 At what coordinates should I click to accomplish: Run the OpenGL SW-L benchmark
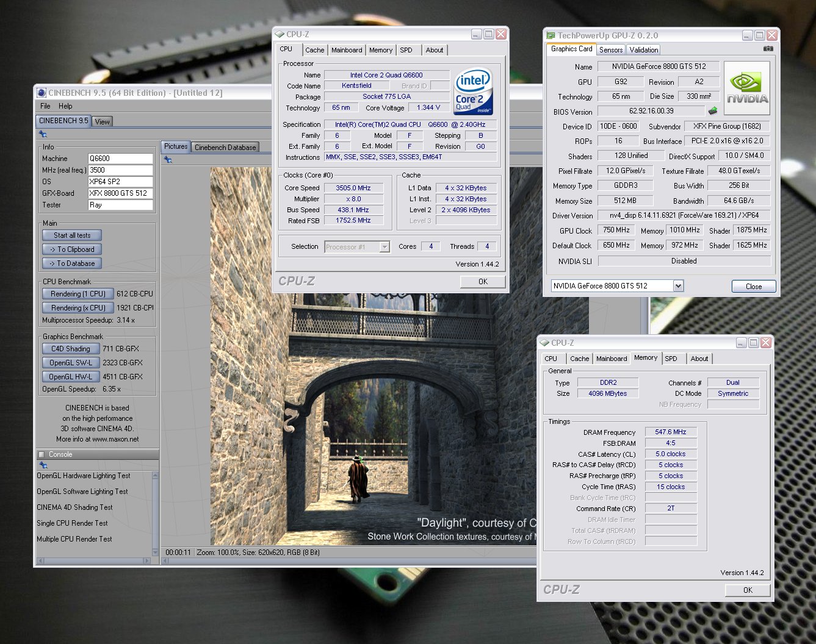click(x=71, y=363)
